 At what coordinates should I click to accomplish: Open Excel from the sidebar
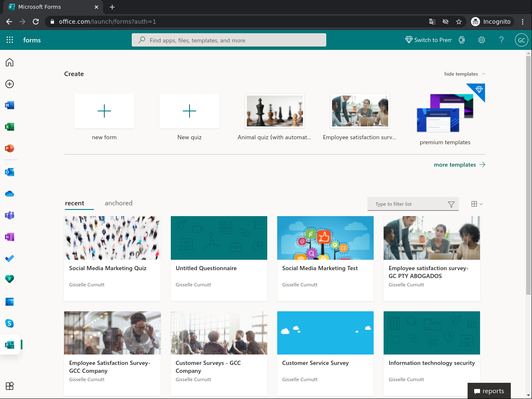[10, 127]
